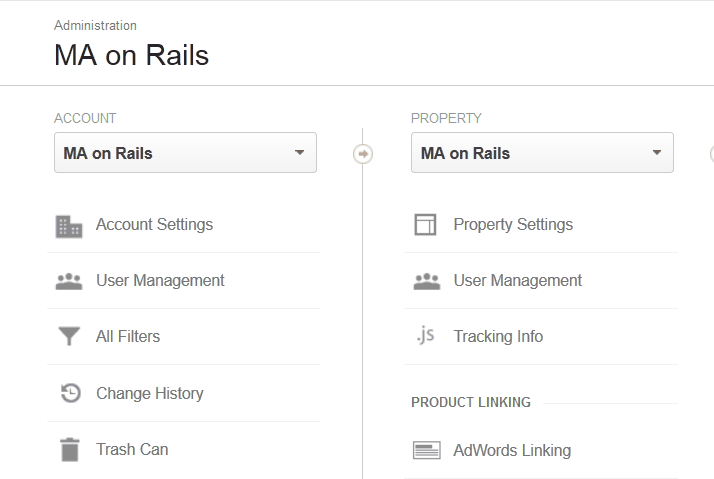Click the Change History clock icon
Viewport: 714px width, 479px height.
coord(70,394)
